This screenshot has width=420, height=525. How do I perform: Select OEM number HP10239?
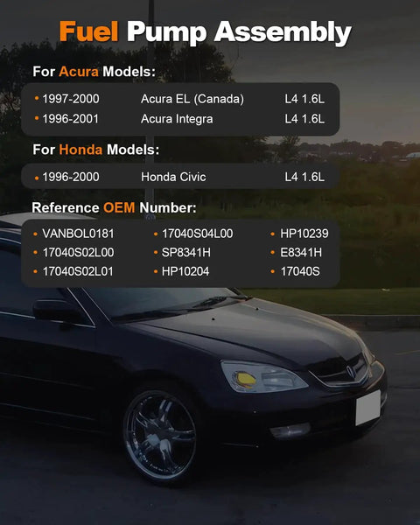coord(304,234)
